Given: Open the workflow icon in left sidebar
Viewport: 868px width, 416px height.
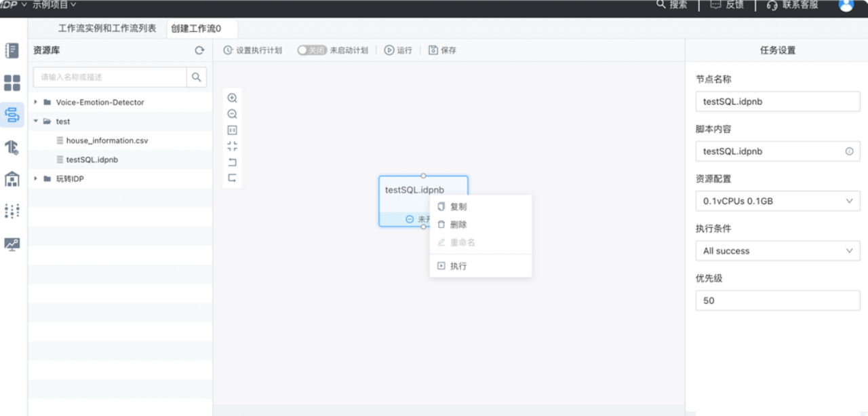Looking at the screenshot, I should pyautogui.click(x=12, y=115).
